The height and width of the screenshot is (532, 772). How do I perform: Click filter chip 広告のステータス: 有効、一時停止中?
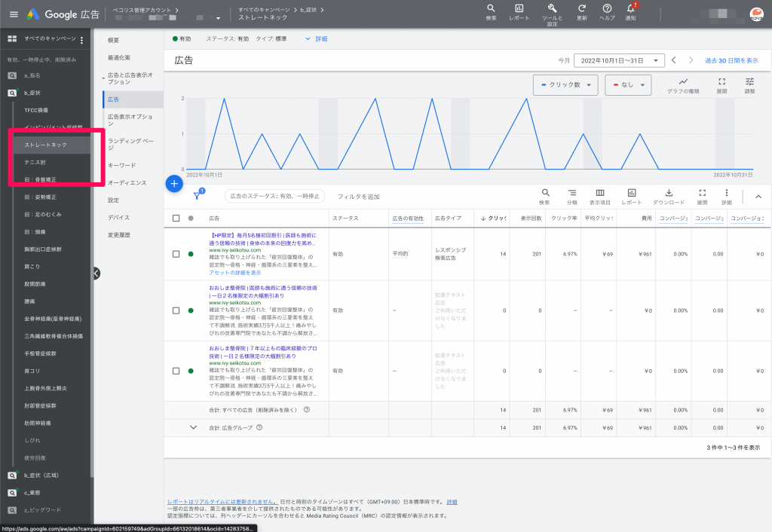pos(274,196)
